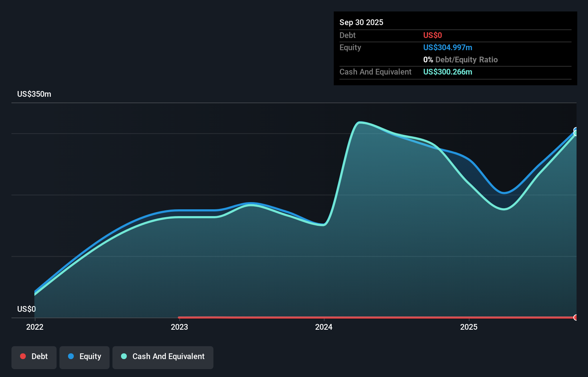
Task: Click the 0% Debt/Equity Ratio text
Action: [x=461, y=59]
